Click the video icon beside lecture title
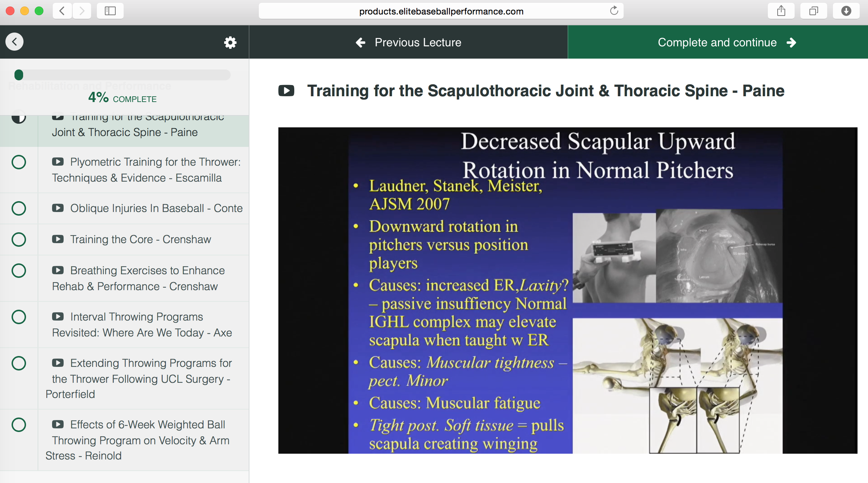This screenshot has height=483, width=868. [286, 90]
